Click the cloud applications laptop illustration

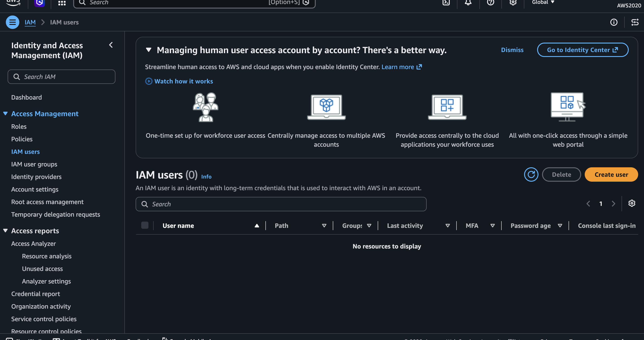(x=447, y=107)
